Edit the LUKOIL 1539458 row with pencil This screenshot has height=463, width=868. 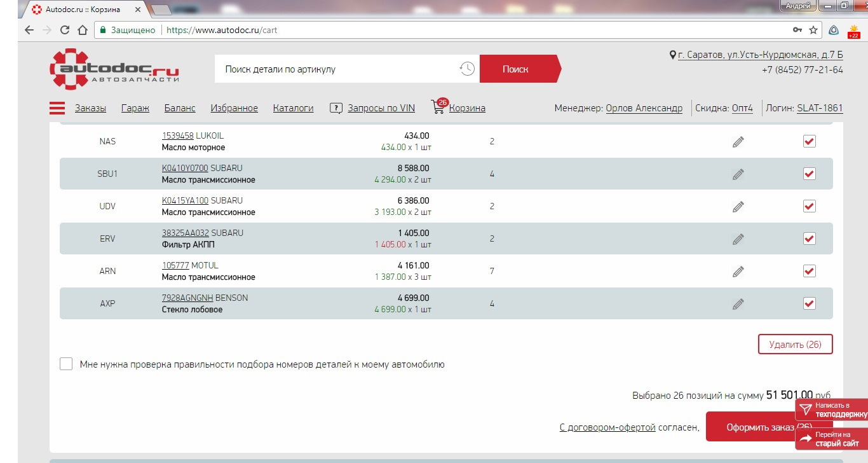pos(738,142)
